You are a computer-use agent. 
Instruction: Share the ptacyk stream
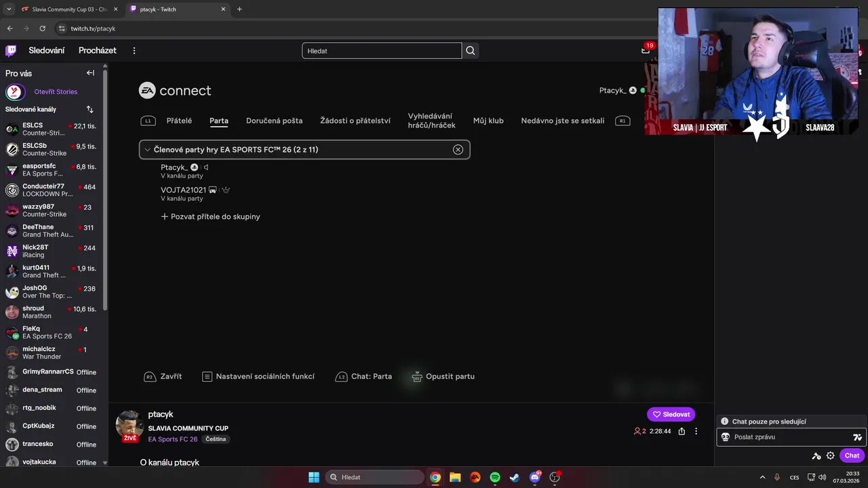(x=682, y=431)
